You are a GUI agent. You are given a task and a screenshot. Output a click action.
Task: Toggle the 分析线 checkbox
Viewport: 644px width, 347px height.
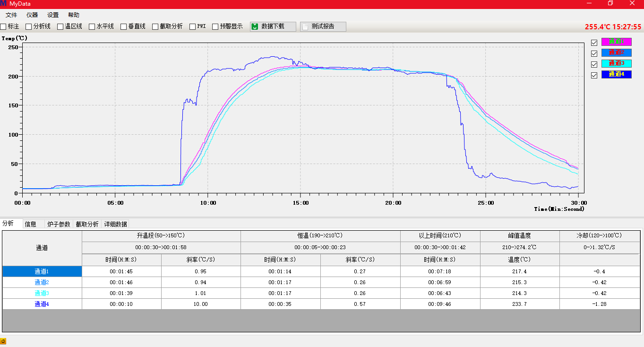[x=29, y=26]
